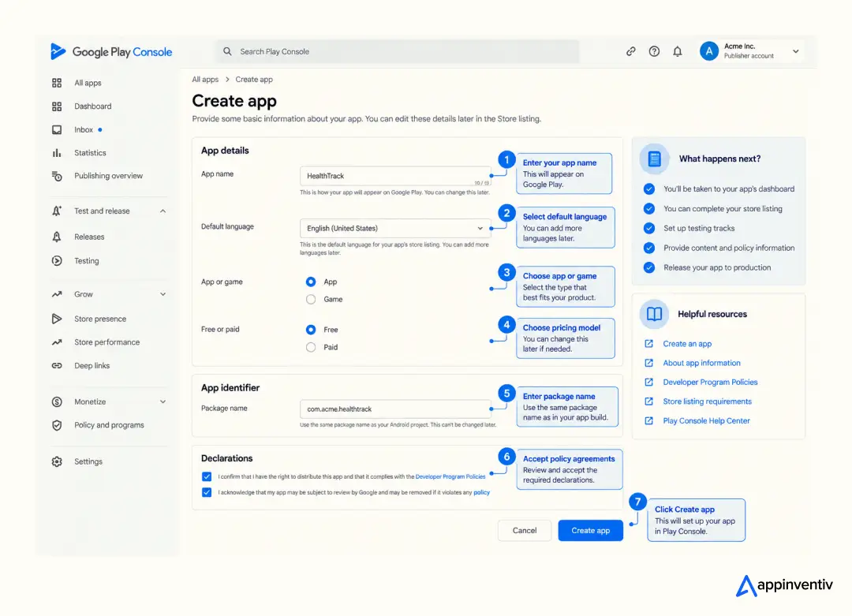The height and width of the screenshot is (616, 852).
Task: Click external link icon beside Play Console Help Center
Action: coord(648,420)
